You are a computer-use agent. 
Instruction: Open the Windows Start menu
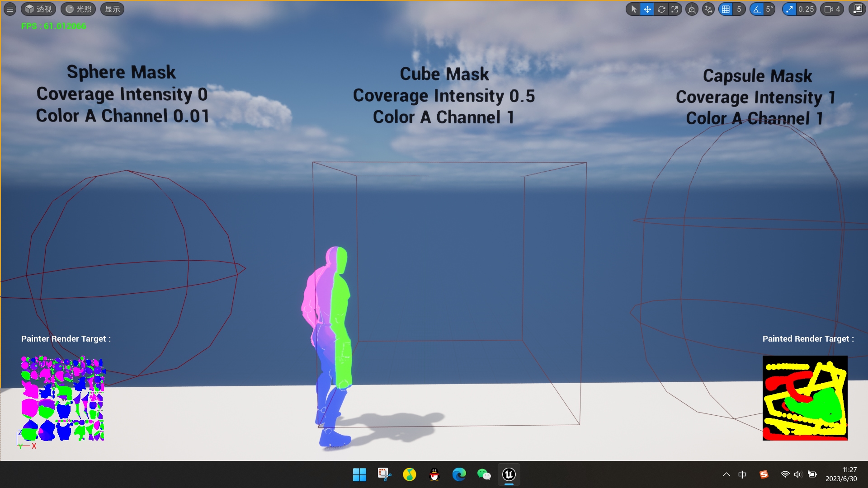[359, 474]
